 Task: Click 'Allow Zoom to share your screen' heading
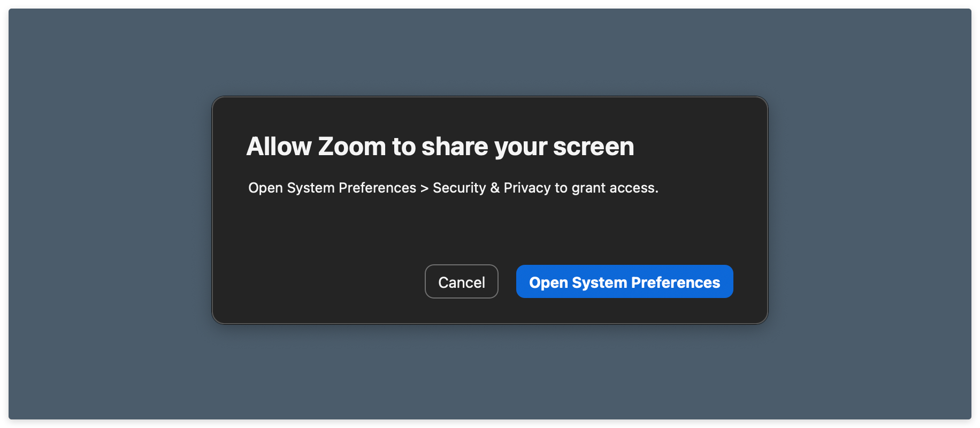point(440,146)
